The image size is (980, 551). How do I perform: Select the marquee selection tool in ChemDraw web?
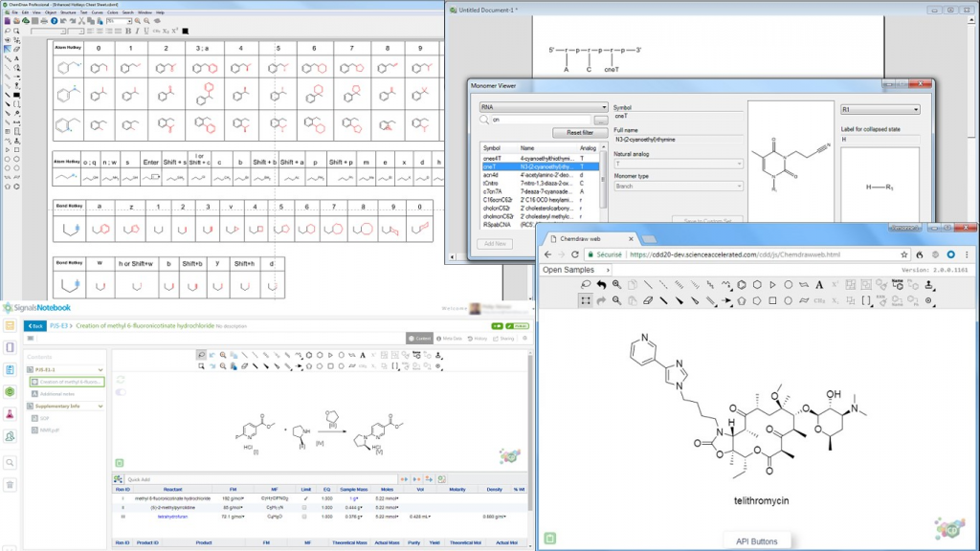[x=586, y=300]
